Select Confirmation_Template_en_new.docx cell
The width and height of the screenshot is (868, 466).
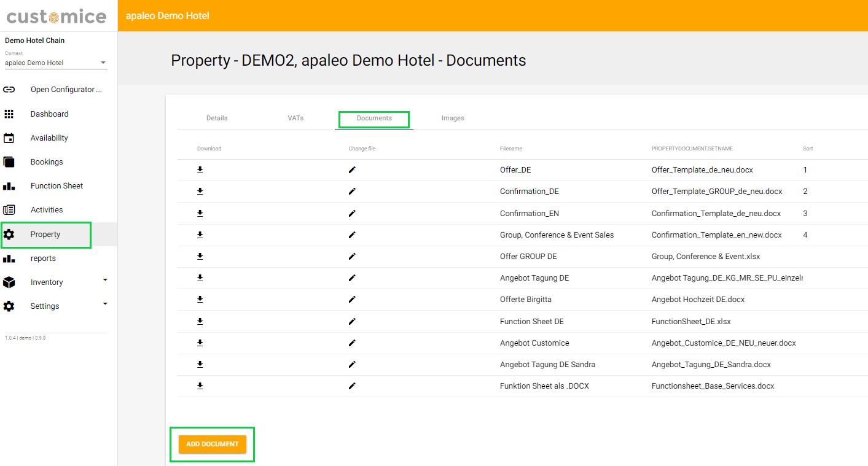(717, 235)
